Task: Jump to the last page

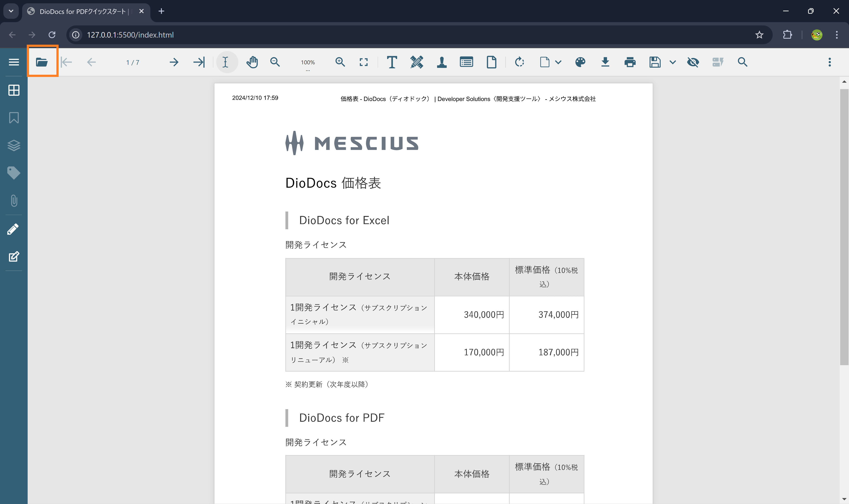Action: pos(199,62)
